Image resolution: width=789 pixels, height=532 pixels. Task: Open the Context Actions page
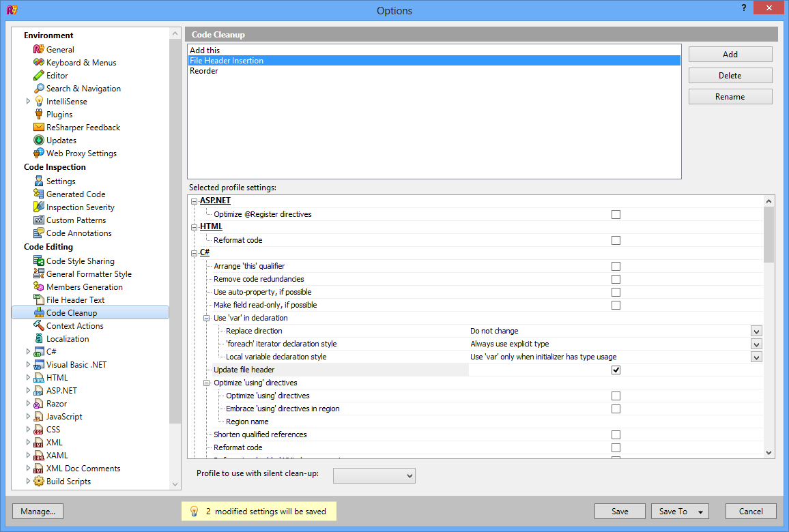(74, 326)
